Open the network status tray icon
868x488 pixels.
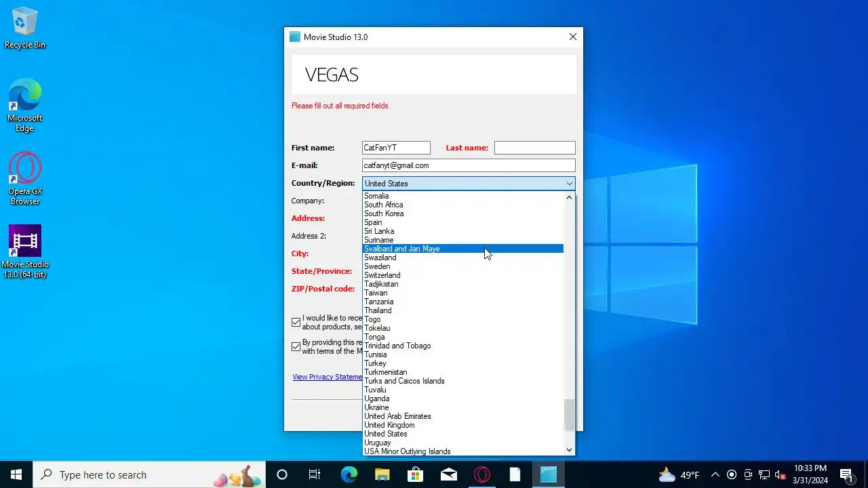pyautogui.click(x=764, y=474)
